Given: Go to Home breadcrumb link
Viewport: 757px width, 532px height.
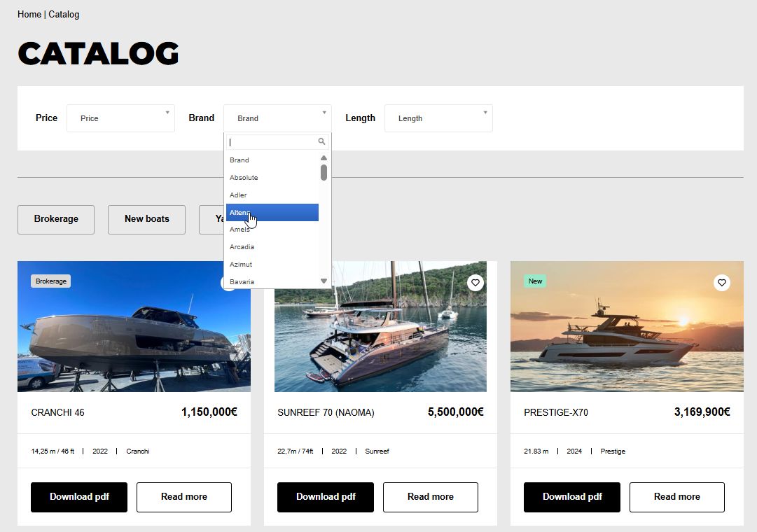Looking at the screenshot, I should (x=29, y=15).
